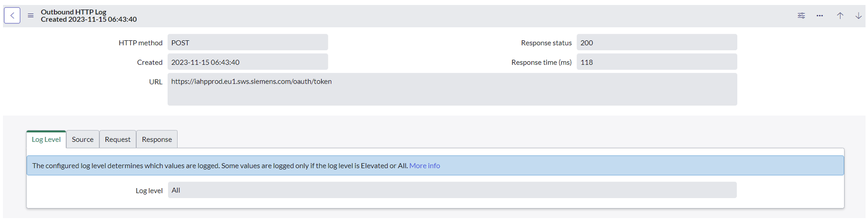
Task: Click the Created date field
Action: pyautogui.click(x=248, y=62)
